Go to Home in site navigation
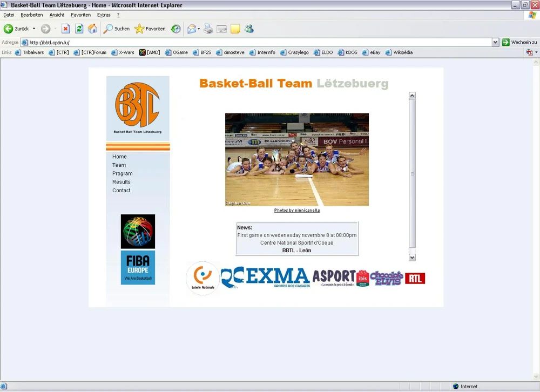Image resolution: width=540 pixels, height=392 pixels. [x=119, y=157]
